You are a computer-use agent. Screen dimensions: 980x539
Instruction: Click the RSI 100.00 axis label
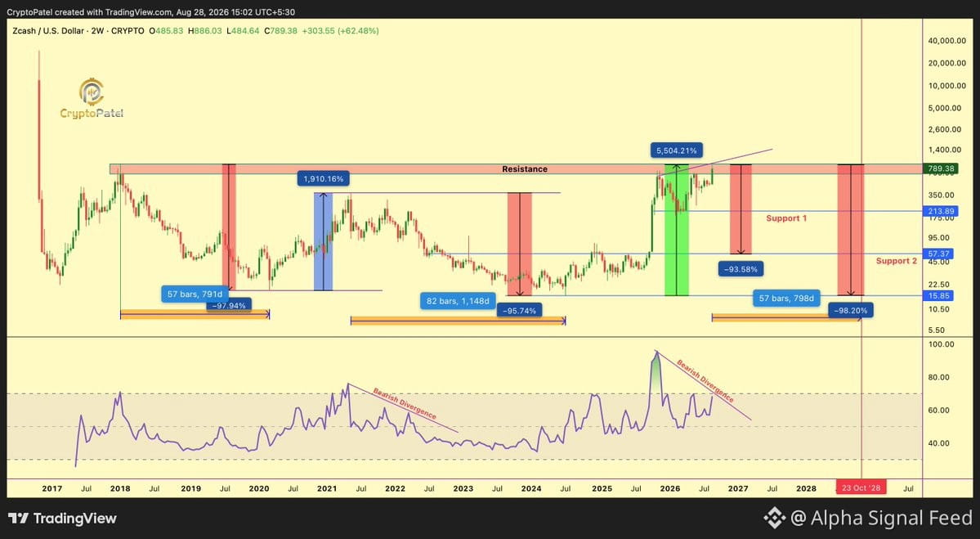coord(942,344)
